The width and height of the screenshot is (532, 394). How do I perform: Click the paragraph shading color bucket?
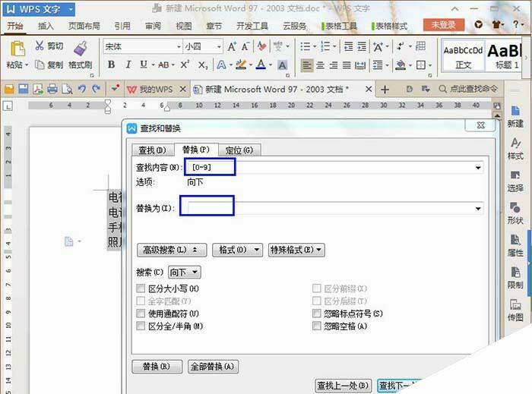click(x=401, y=65)
